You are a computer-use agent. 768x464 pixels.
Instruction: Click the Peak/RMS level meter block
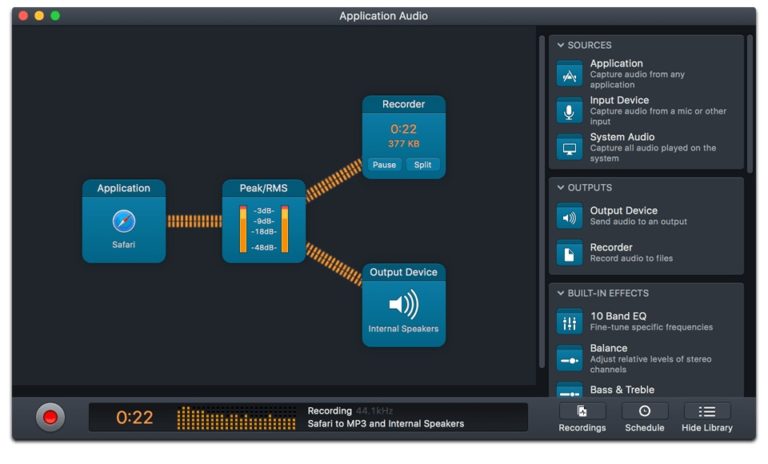264,221
